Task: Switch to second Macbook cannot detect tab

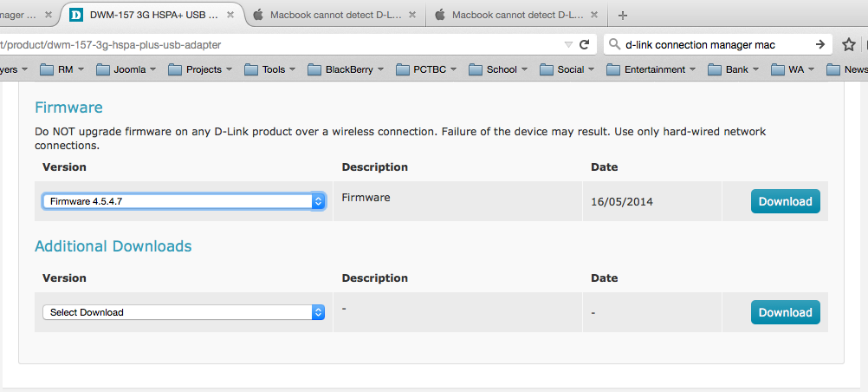Action: click(515, 15)
